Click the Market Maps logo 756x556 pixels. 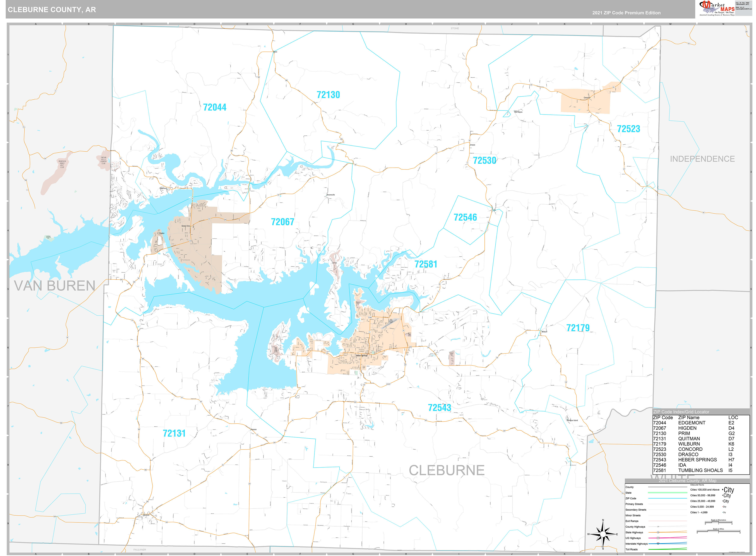pyautogui.click(x=717, y=8)
